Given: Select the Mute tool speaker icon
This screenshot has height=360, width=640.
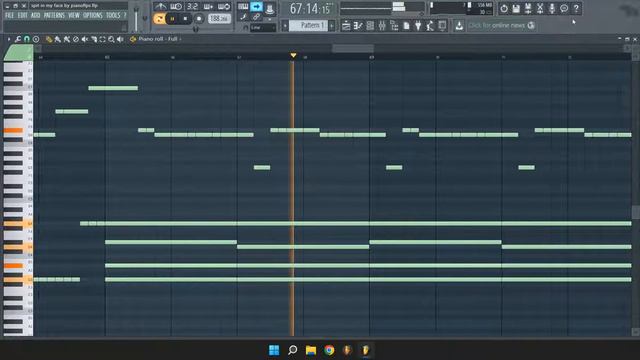Looking at the screenshot, I should [x=84, y=39].
